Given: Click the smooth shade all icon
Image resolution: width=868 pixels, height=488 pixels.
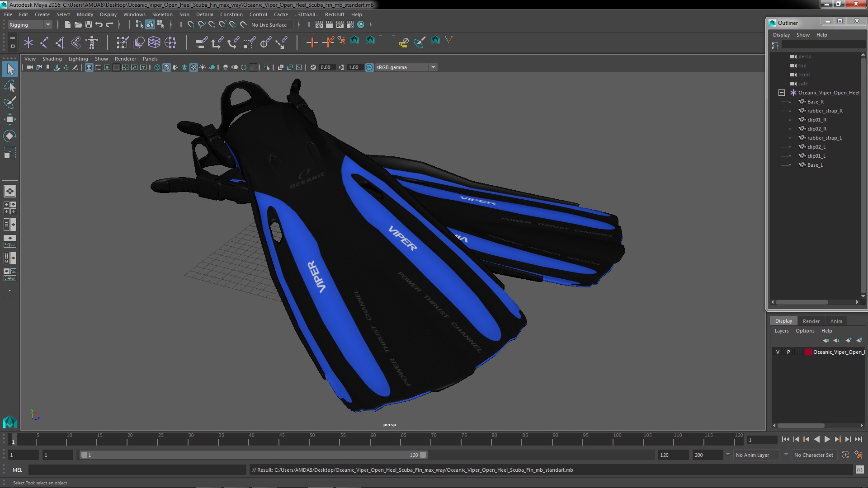Looking at the screenshot, I should (x=166, y=67).
